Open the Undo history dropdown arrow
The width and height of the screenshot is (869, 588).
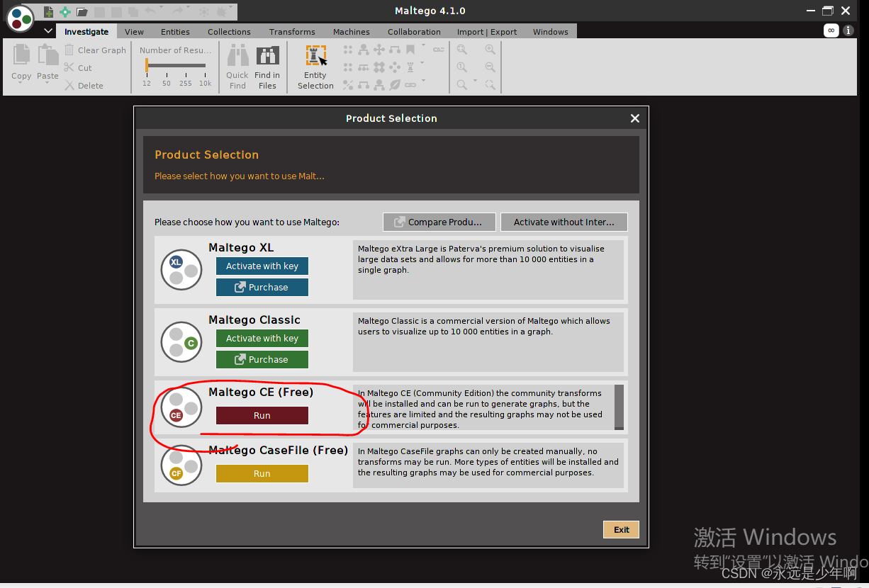coord(161,9)
